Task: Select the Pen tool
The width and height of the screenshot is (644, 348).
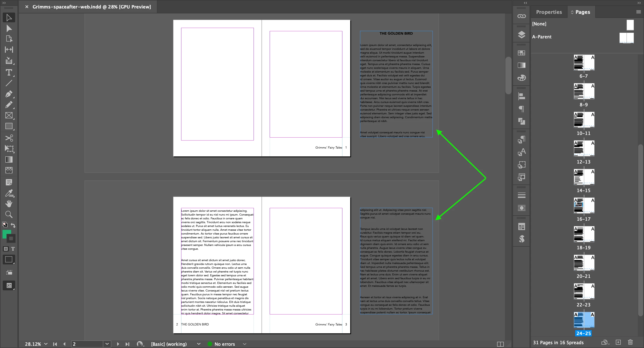Action: (x=9, y=94)
